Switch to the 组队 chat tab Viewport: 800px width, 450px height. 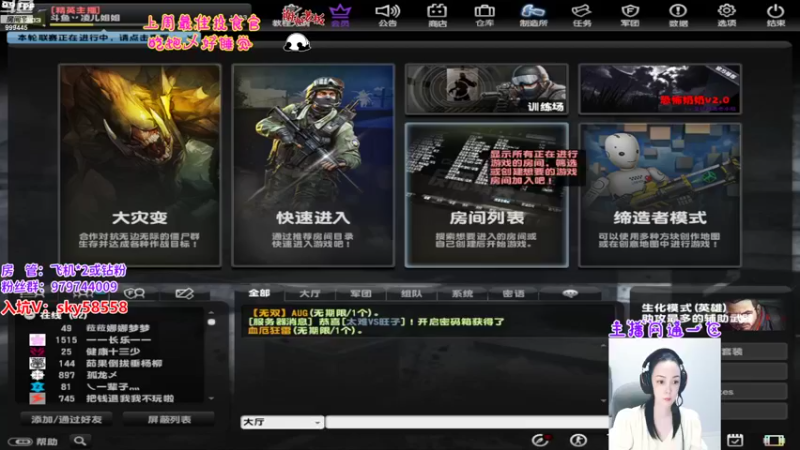coord(412,294)
